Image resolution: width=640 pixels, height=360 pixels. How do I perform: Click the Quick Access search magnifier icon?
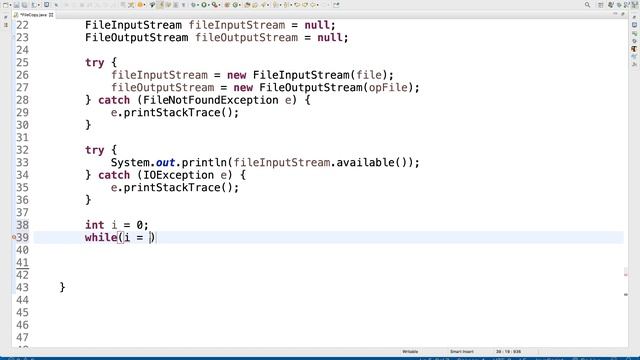click(587, 5)
